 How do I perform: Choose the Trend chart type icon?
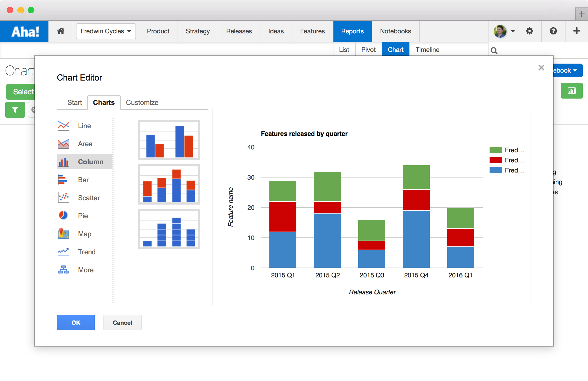click(x=63, y=252)
